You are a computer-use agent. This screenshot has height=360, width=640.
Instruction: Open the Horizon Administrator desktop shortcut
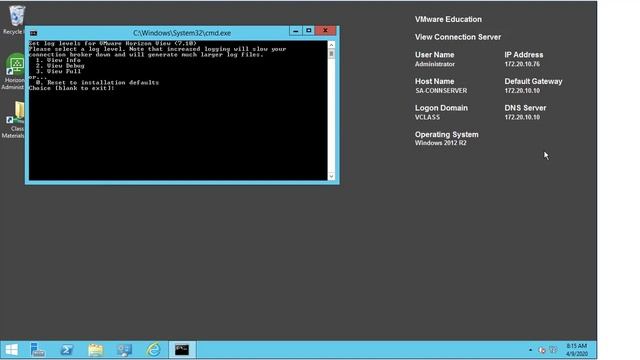[x=13, y=72]
